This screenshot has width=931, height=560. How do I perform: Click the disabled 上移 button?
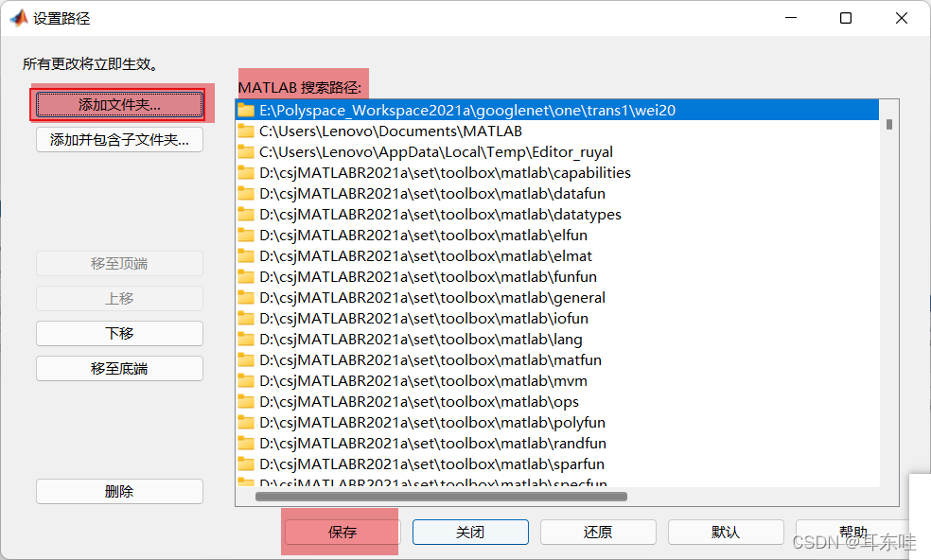point(119,299)
